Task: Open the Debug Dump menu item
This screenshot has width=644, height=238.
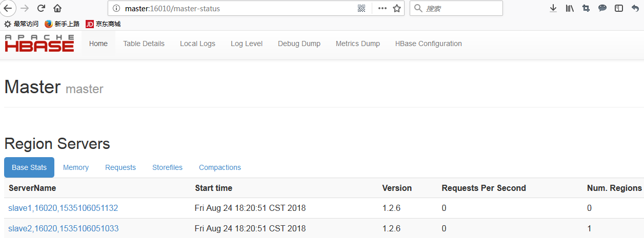Action: (x=299, y=44)
